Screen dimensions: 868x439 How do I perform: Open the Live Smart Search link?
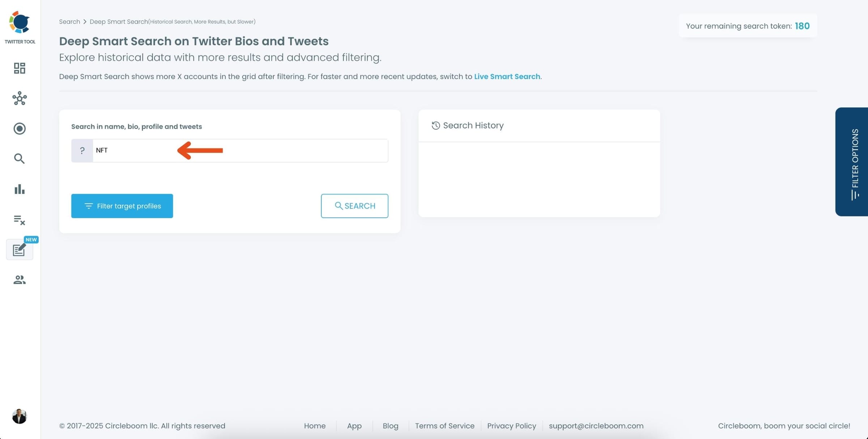point(507,76)
